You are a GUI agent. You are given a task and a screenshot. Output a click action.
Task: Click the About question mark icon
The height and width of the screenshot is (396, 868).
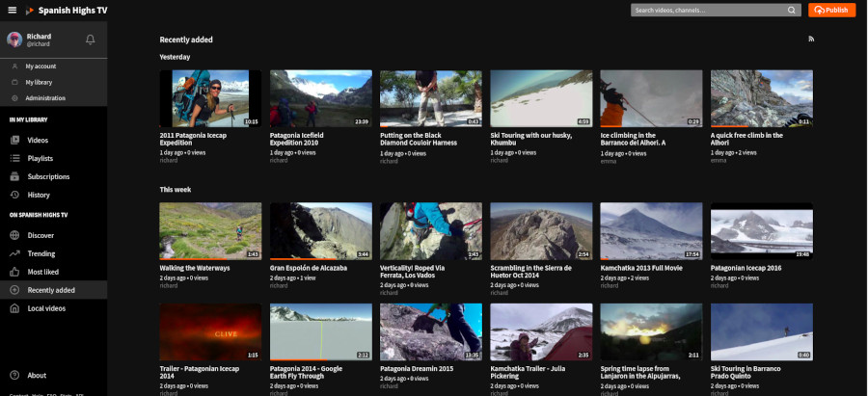click(x=14, y=376)
